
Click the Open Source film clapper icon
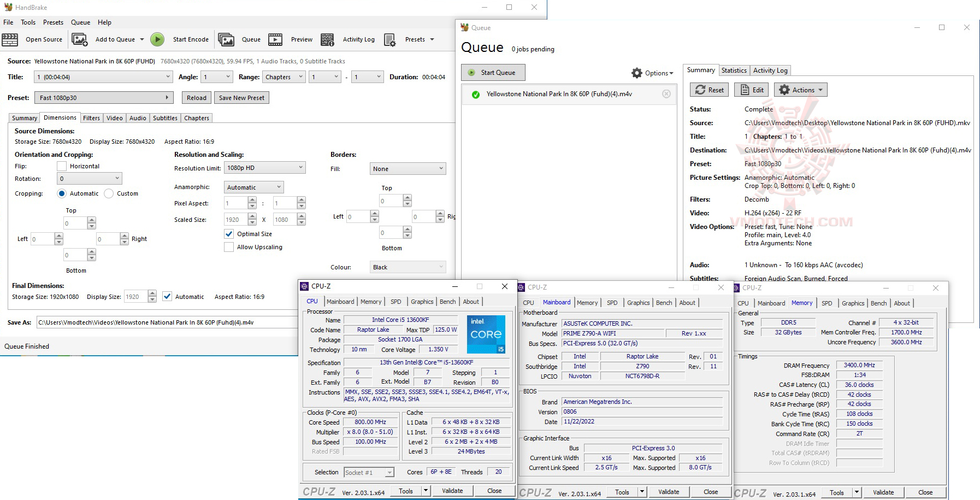point(10,39)
